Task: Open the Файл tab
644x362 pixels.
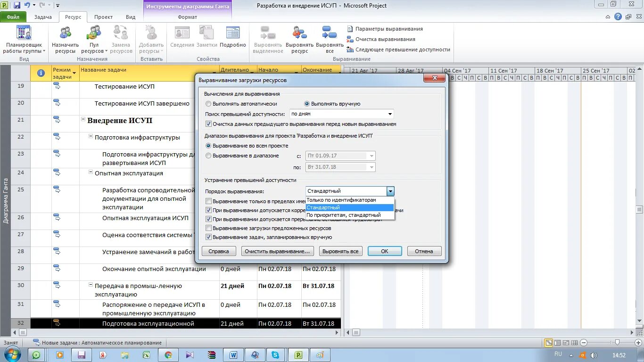Action: 13,17
